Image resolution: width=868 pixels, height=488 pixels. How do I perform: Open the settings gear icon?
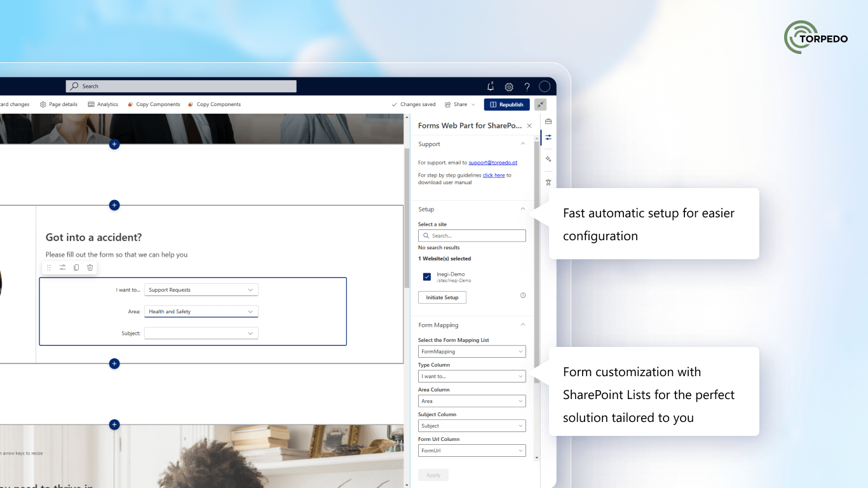(x=508, y=86)
